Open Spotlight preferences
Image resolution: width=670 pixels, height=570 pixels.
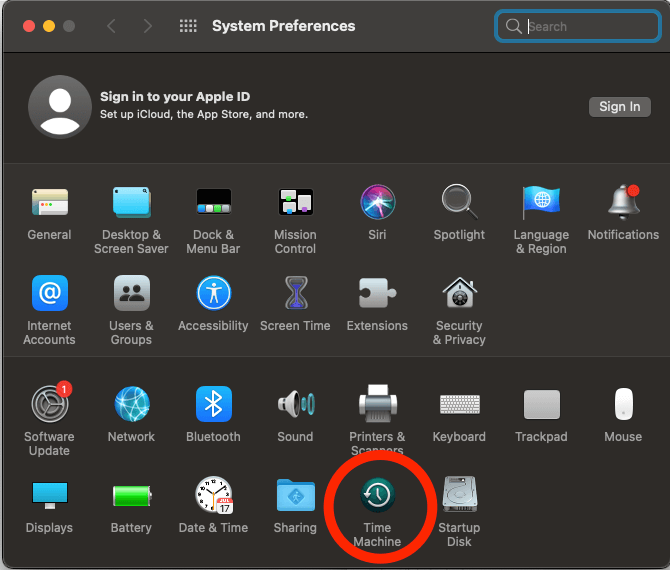pyautogui.click(x=459, y=203)
